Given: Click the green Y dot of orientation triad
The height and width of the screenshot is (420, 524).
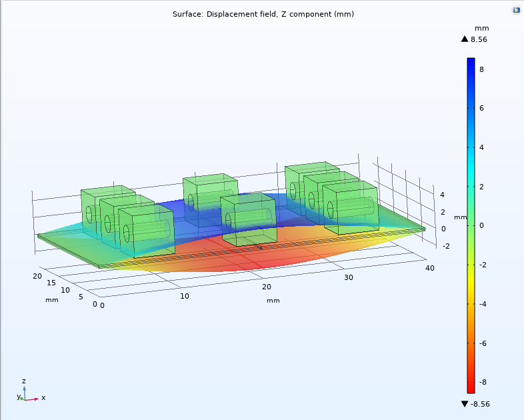Looking at the screenshot, I should 21,398.
